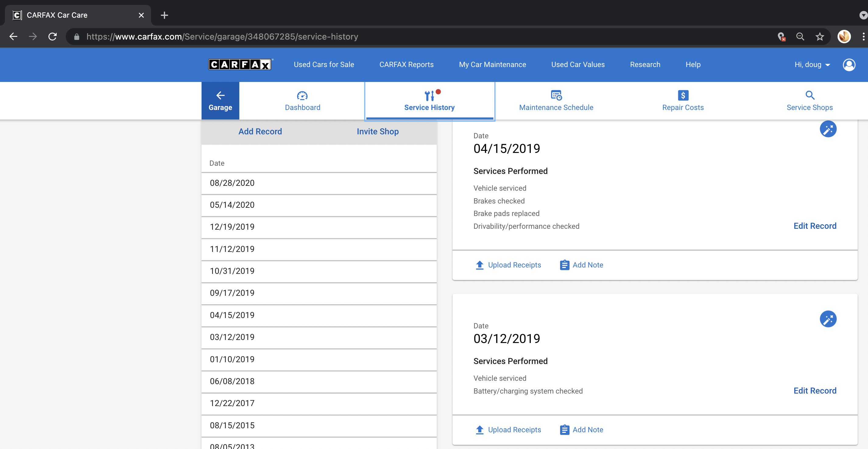Click Battery/charging system checked line

(528, 391)
